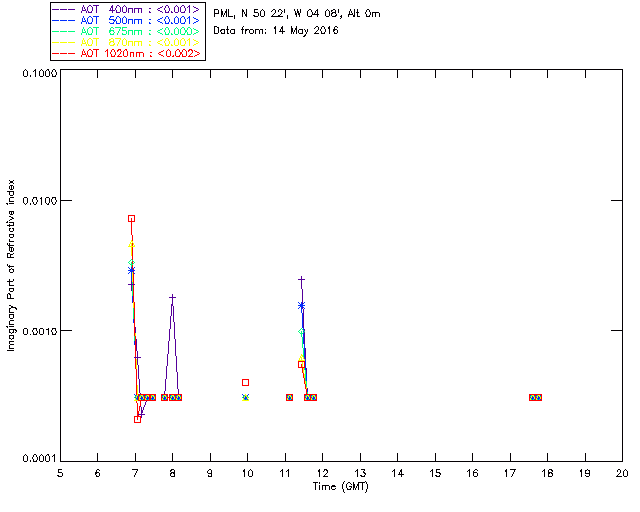Viewport: 640px width, 512px height.
Task: Click the x-axis tick label 6
Action: point(98,473)
